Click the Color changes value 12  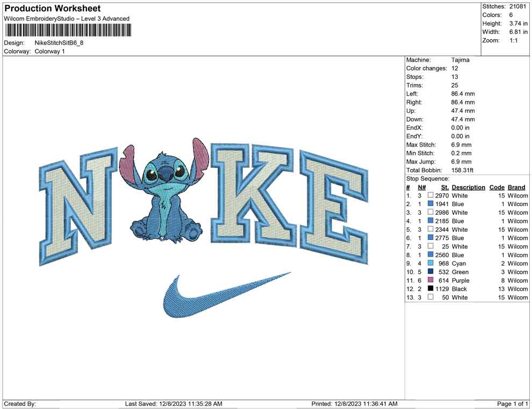click(455, 68)
